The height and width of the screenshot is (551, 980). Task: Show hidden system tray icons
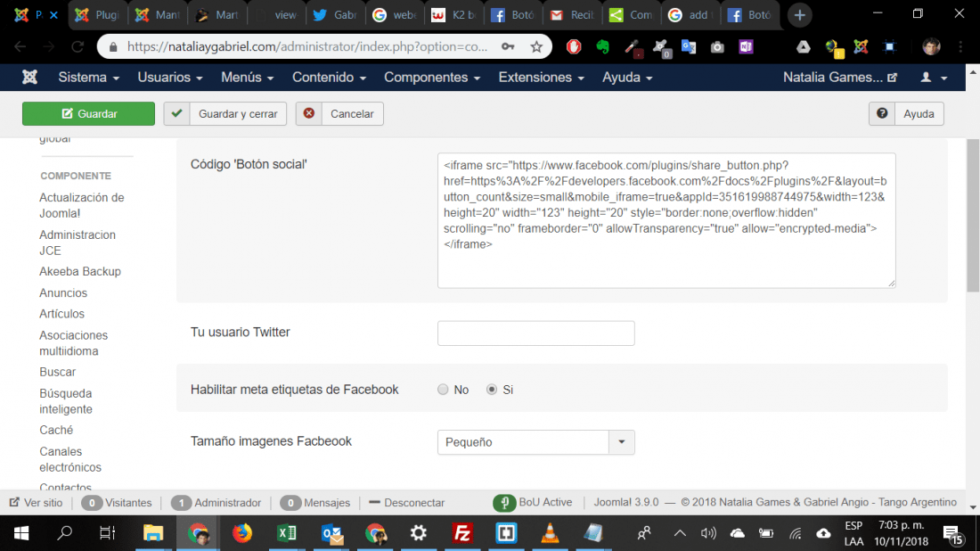[680, 533]
